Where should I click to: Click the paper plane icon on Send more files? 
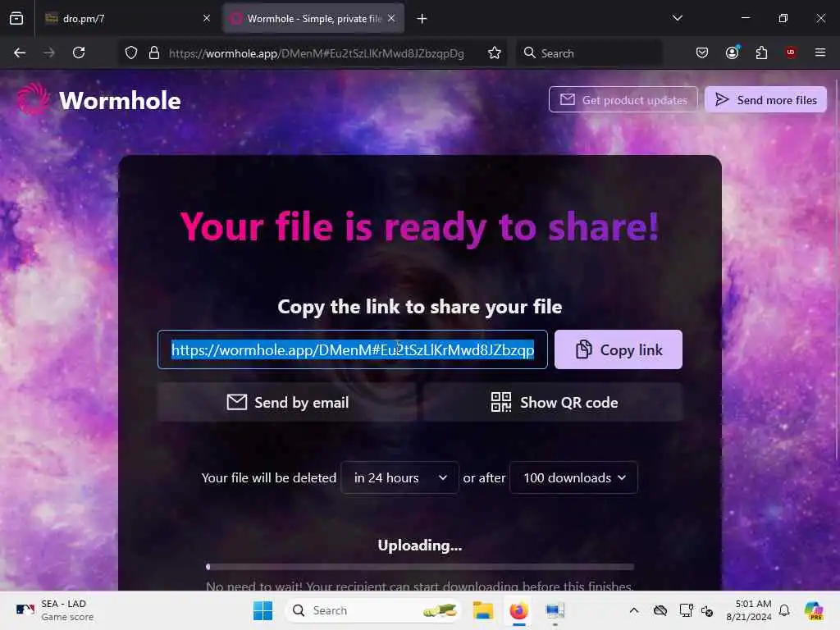pyautogui.click(x=722, y=99)
